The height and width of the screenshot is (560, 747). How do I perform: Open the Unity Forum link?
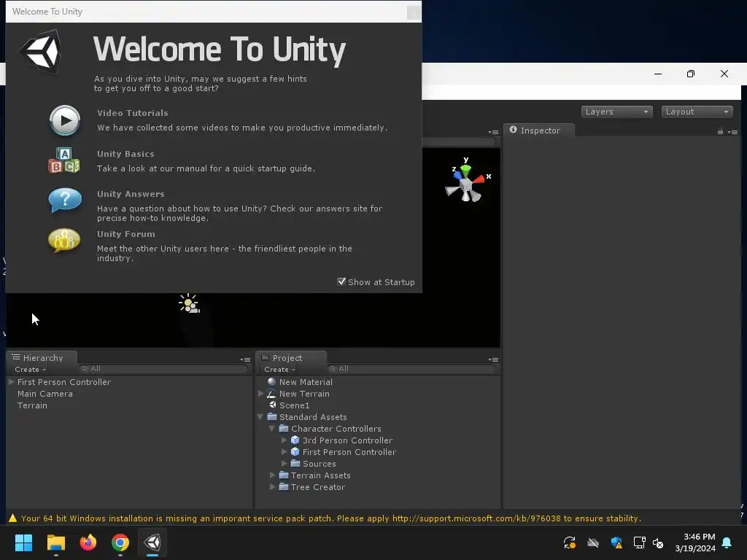tap(125, 234)
